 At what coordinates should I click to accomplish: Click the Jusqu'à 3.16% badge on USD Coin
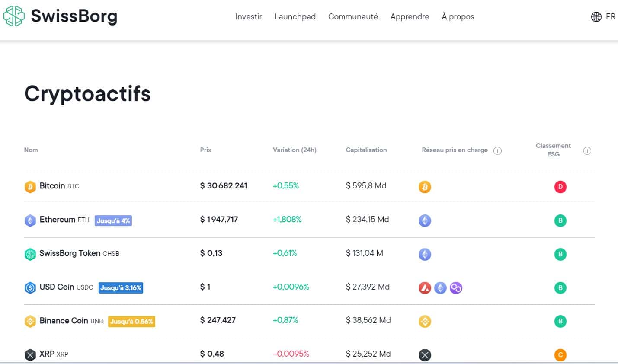coord(121,287)
